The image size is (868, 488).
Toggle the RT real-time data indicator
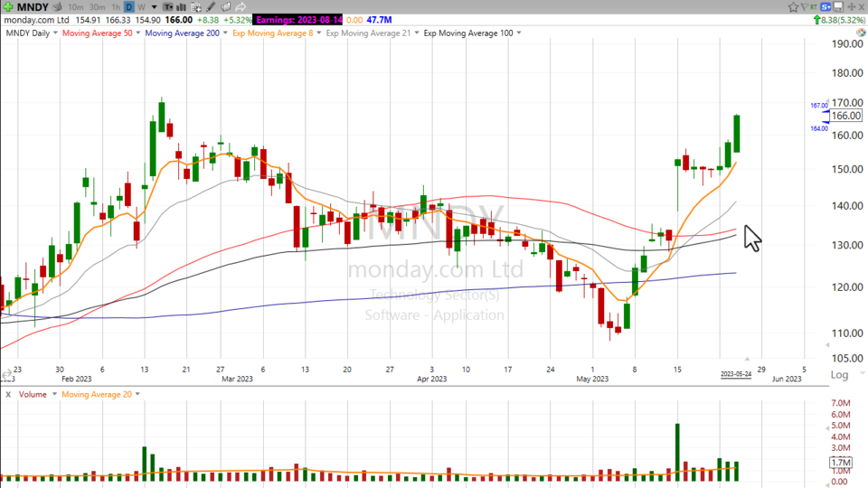813,6
